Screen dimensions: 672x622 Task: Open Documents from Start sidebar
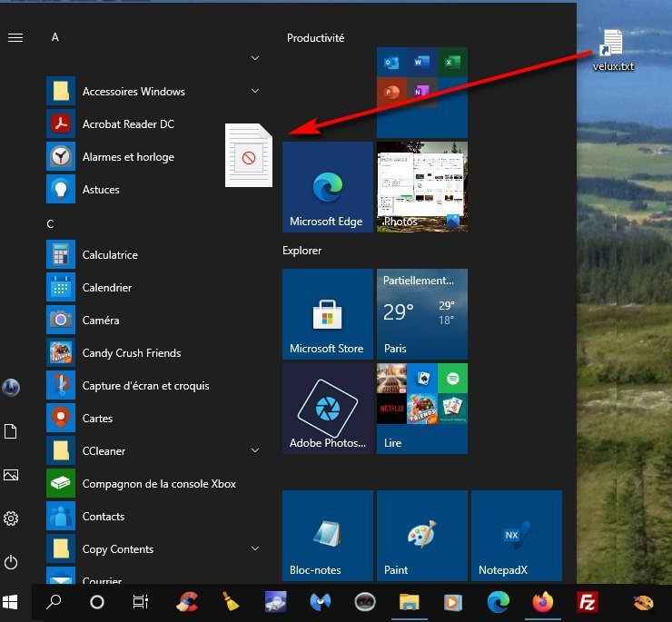tap(11, 431)
